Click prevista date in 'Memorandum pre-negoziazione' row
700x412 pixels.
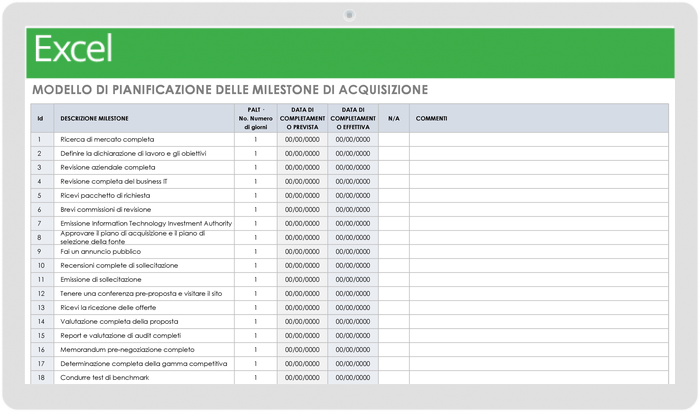click(302, 350)
